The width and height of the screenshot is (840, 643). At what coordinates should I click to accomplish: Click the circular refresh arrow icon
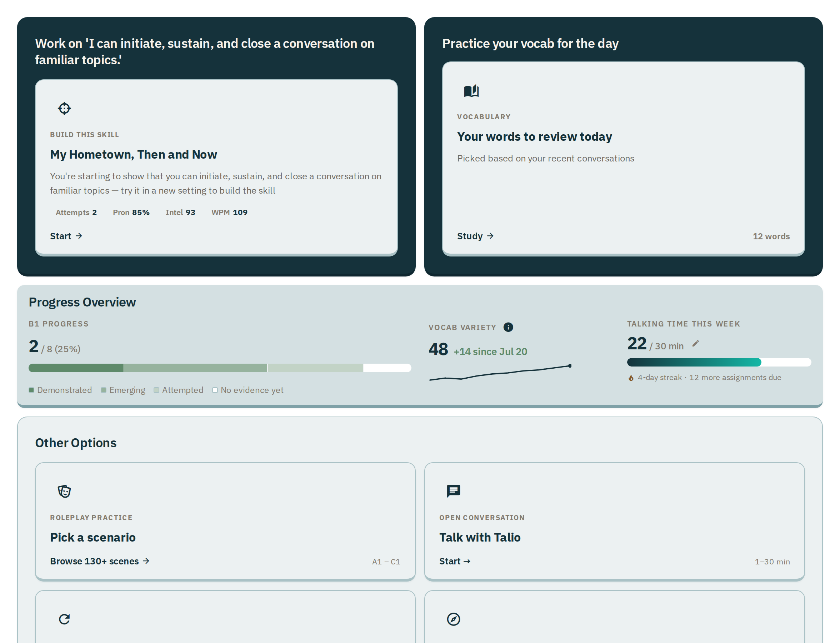pos(64,619)
